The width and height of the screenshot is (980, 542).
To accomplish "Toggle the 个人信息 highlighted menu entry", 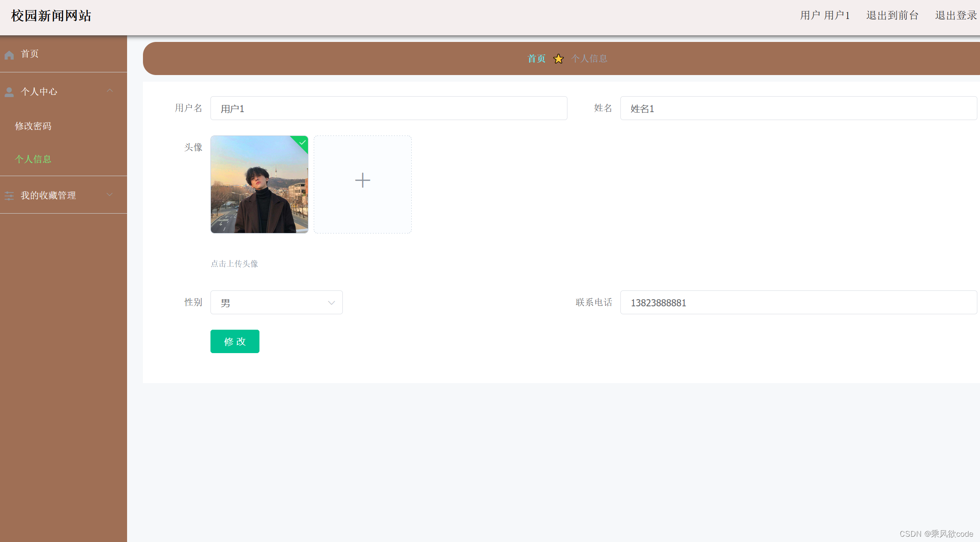I will [33, 158].
